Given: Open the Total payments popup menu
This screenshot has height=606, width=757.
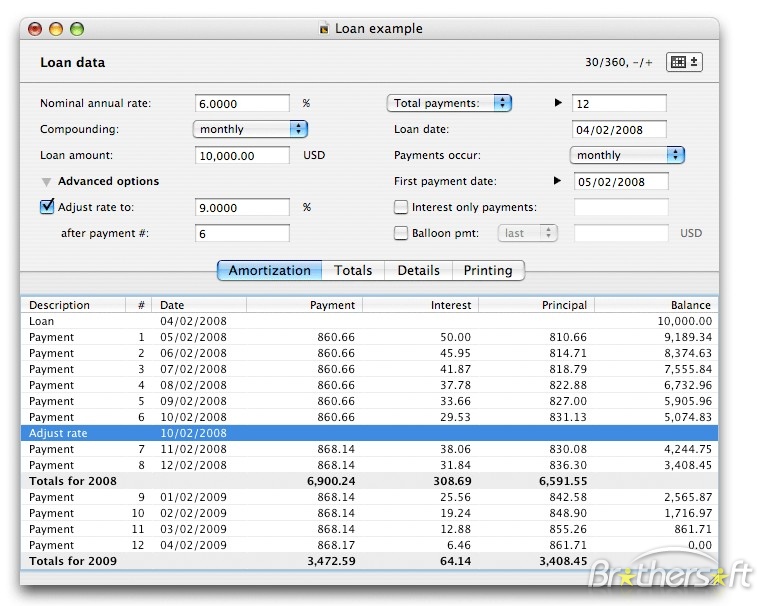Looking at the screenshot, I should (449, 103).
